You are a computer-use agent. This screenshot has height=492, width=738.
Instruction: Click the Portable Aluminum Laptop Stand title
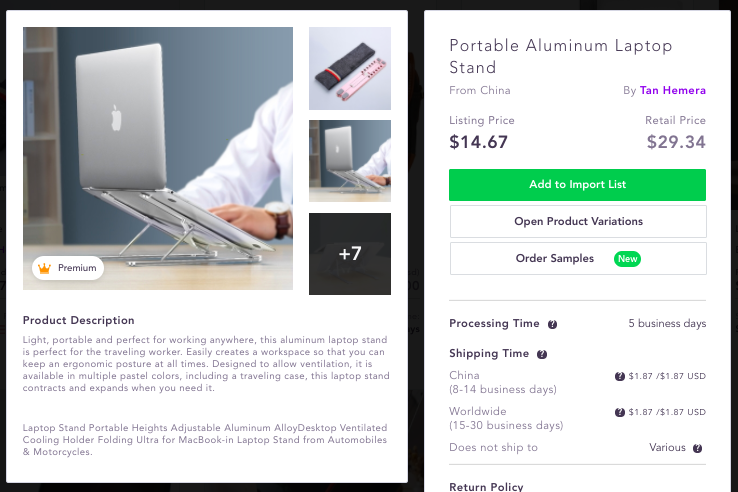click(x=561, y=57)
